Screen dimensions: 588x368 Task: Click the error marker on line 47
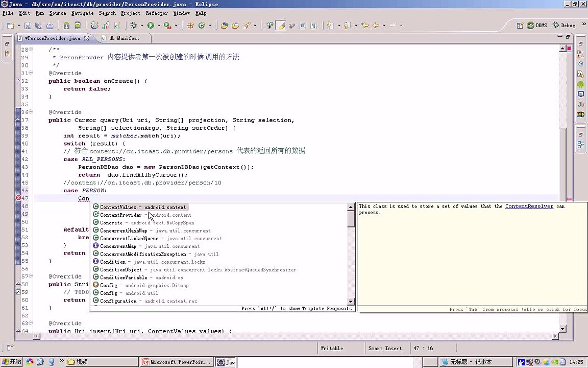tap(18, 198)
